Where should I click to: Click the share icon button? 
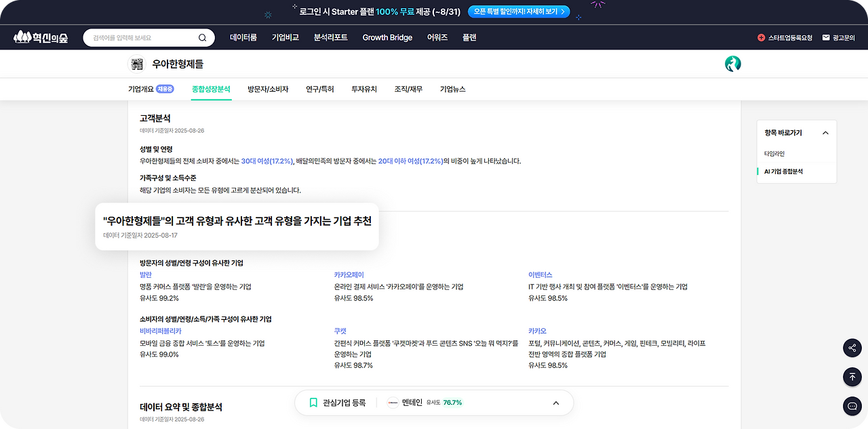[x=852, y=348]
